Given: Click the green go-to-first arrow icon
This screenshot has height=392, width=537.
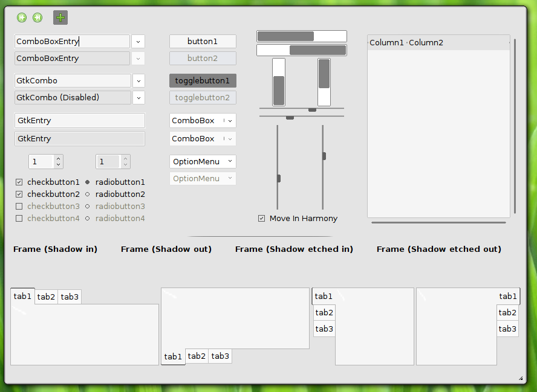Looking at the screenshot, I should (x=22, y=18).
